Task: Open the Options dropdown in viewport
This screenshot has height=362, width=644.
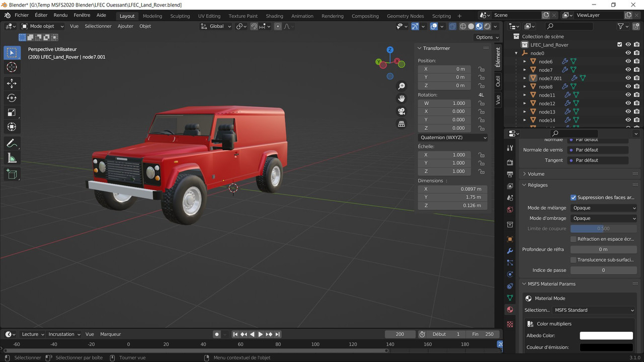Action: tap(487, 37)
